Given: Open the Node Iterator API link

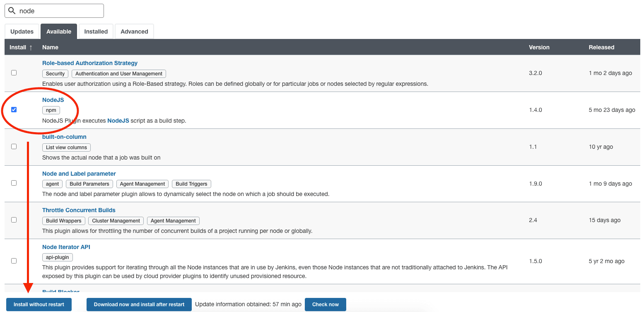Looking at the screenshot, I should tap(66, 247).
